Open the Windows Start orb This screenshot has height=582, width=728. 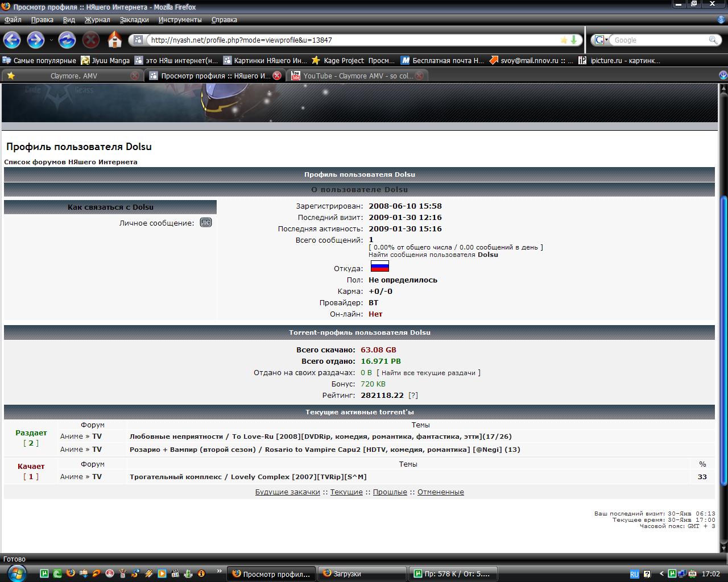17,572
